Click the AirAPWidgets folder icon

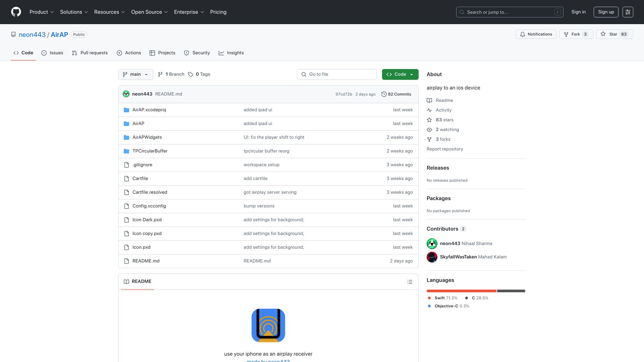[x=126, y=137]
